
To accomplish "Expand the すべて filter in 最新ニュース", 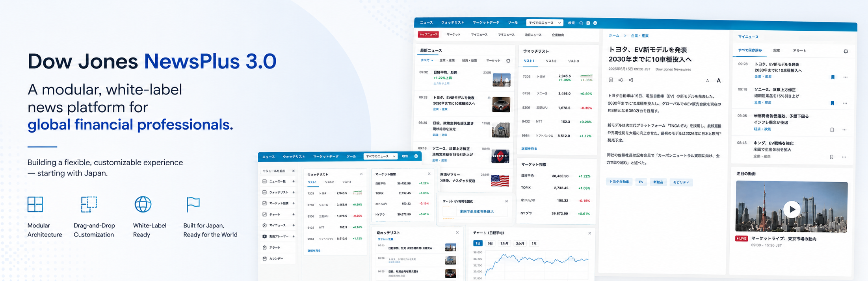I will 427,60.
